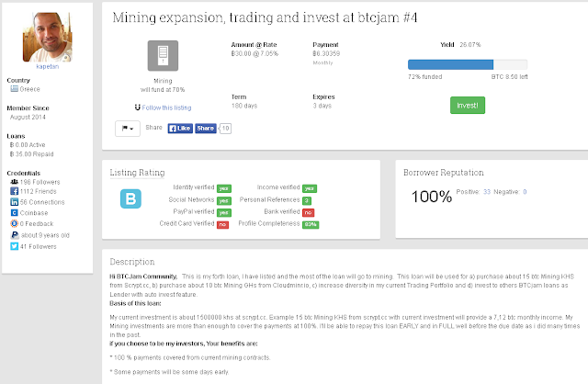The image size is (588, 384).
Task: Click the 35.00 Repaid loans text
Action: 32,154
